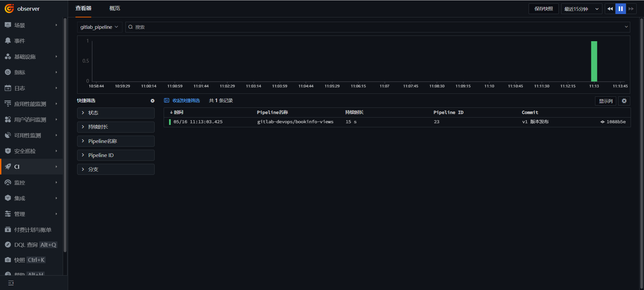Image resolution: width=644 pixels, height=290 pixels.
Task: Open the gitlab_pipeline dropdown
Action: coord(99,27)
